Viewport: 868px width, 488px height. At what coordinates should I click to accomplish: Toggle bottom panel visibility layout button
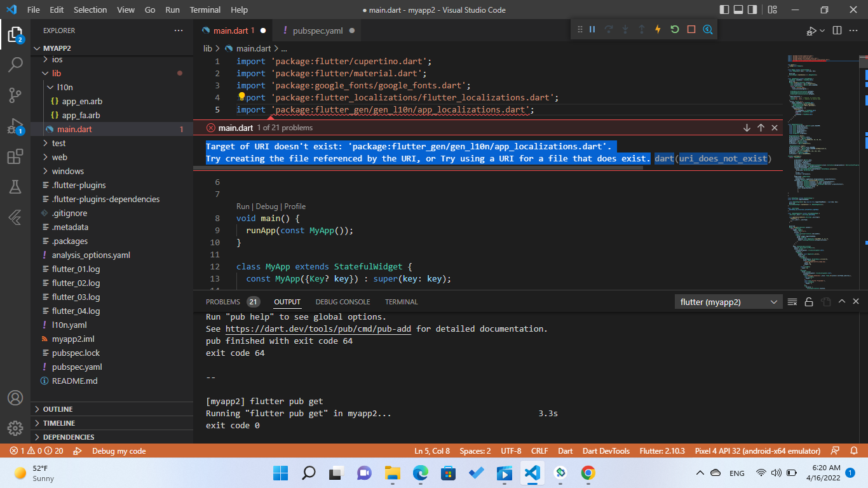click(738, 10)
